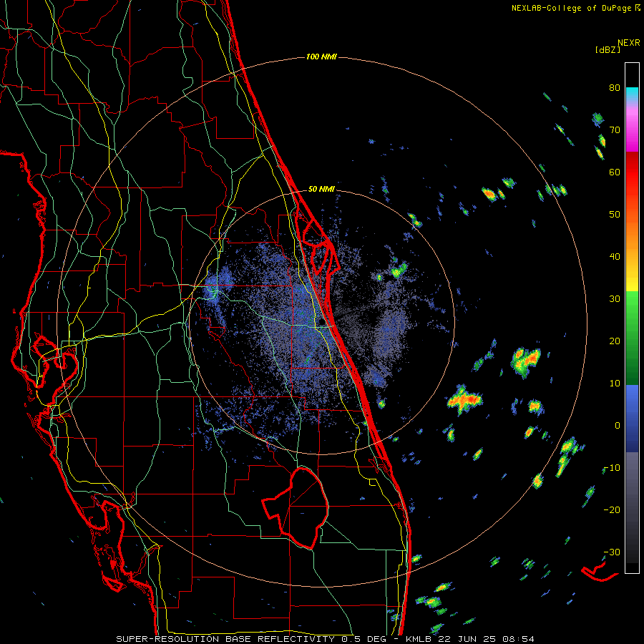644x644 pixels.
Task: Click the blue band of the color bar
Action: tap(632, 417)
